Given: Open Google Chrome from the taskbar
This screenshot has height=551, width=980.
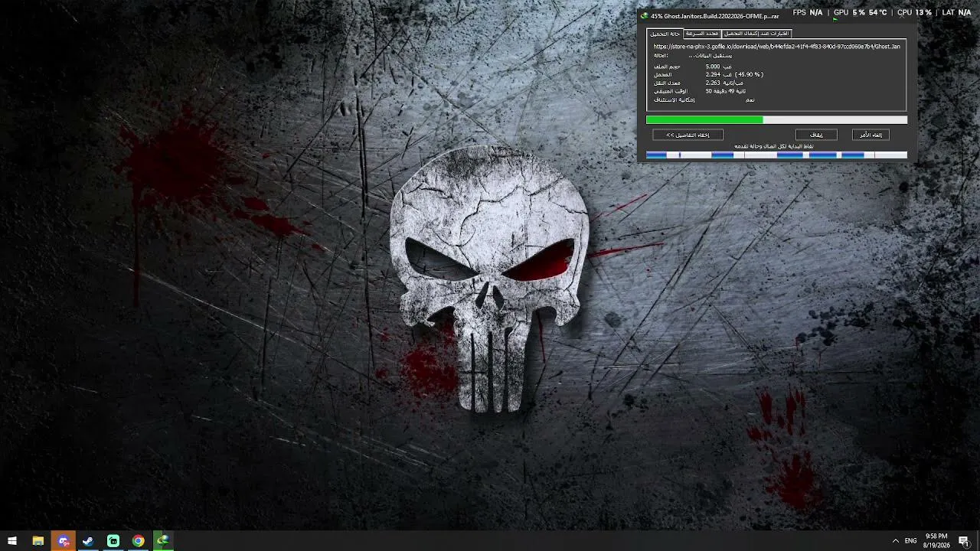Looking at the screenshot, I should point(138,541).
